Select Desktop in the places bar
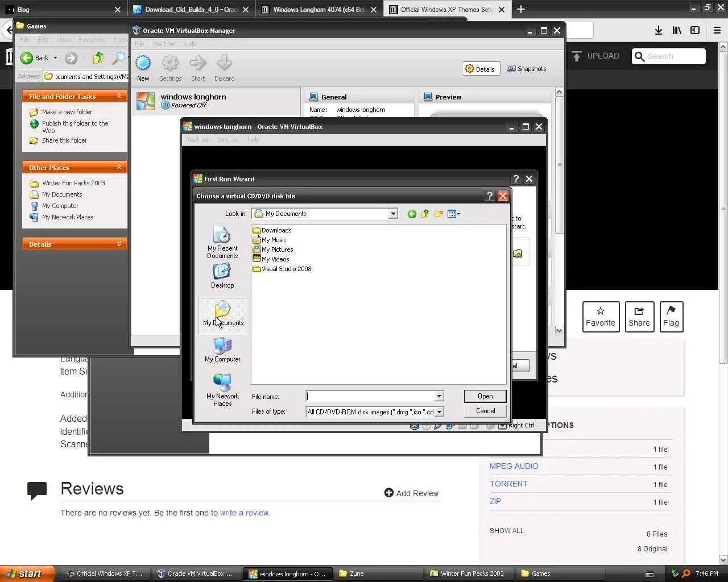The height and width of the screenshot is (582, 728). click(222, 276)
